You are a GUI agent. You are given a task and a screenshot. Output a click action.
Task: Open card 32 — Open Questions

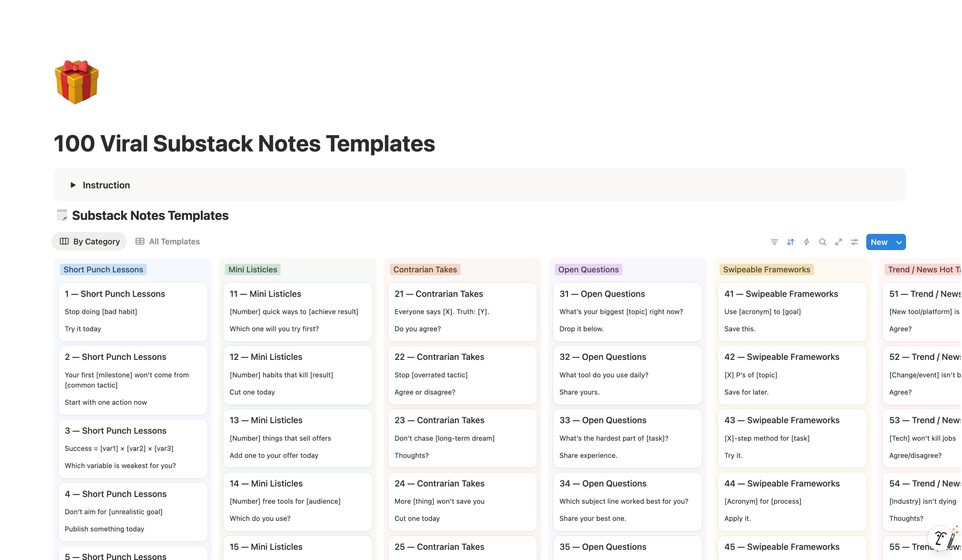click(627, 375)
